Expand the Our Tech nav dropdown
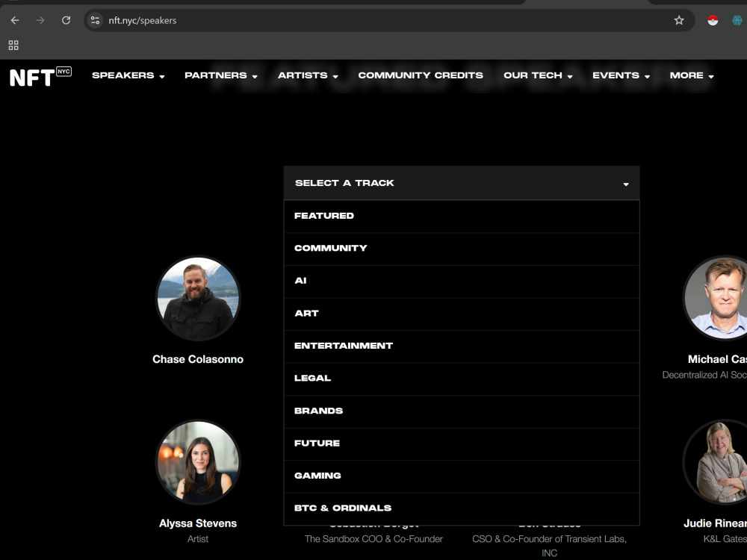Viewport: 747px width, 560px height. (x=538, y=75)
